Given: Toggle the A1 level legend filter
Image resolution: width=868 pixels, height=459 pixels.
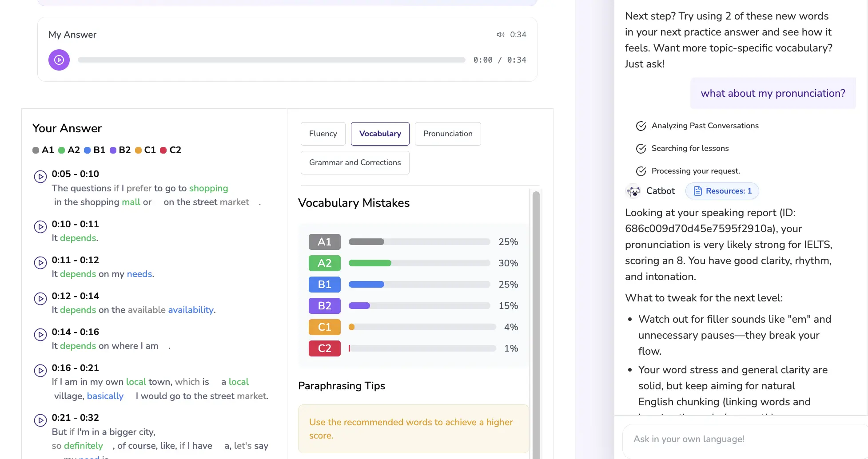Looking at the screenshot, I should pyautogui.click(x=43, y=150).
